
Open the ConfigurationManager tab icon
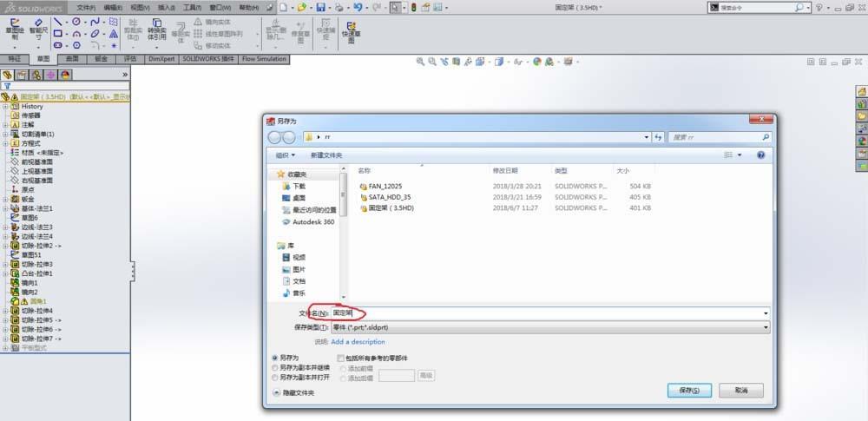coord(36,75)
